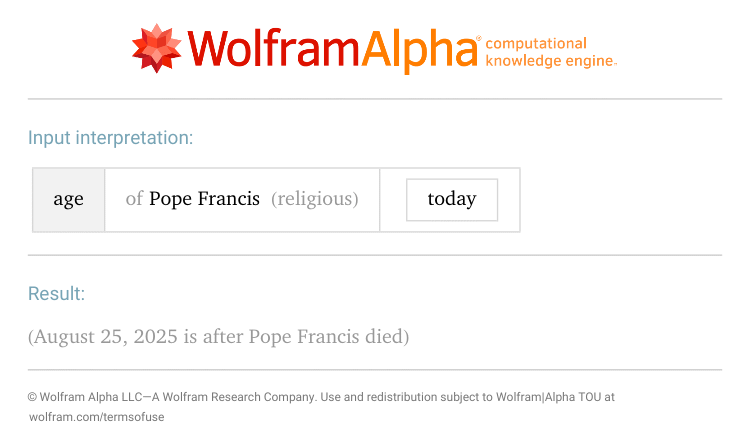Open the wolfram.com/termsofuse link
The width and height of the screenshot is (750, 448).
coord(97,417)
